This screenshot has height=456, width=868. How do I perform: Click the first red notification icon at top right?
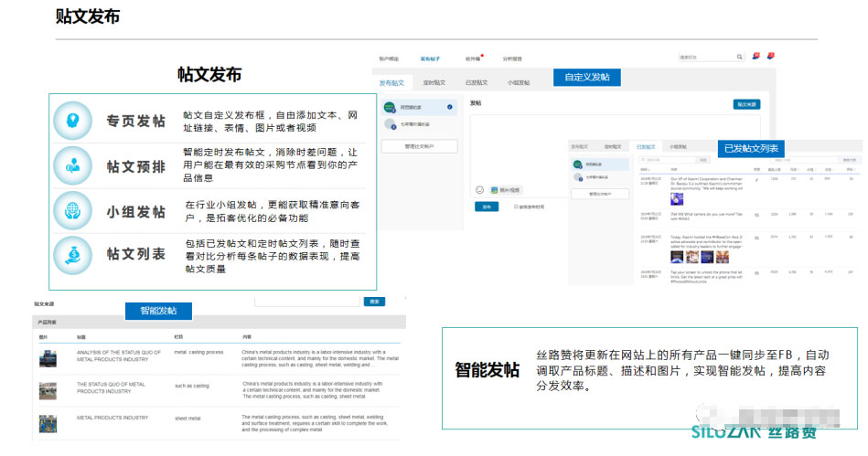(755, 57)
